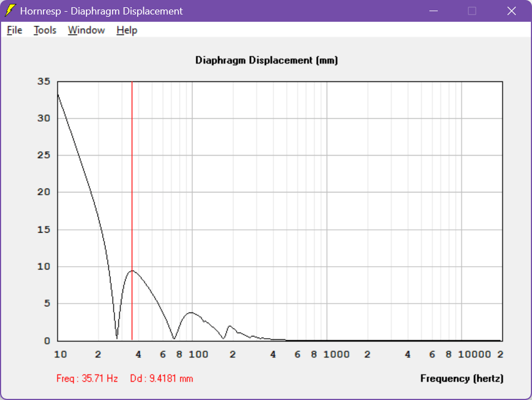Minimize the Hornresp window
Viewport: 532px width, 400px height.
click(433, 11)
